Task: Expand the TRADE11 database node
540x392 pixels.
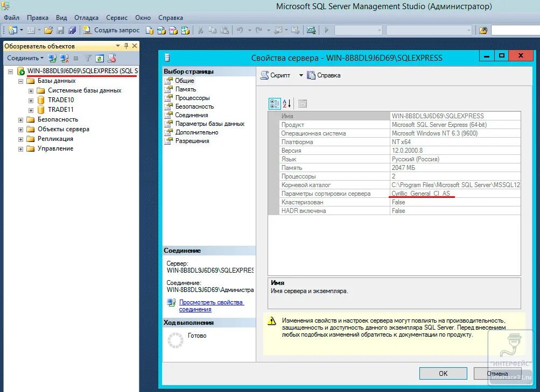Action: tap(31, 110)
